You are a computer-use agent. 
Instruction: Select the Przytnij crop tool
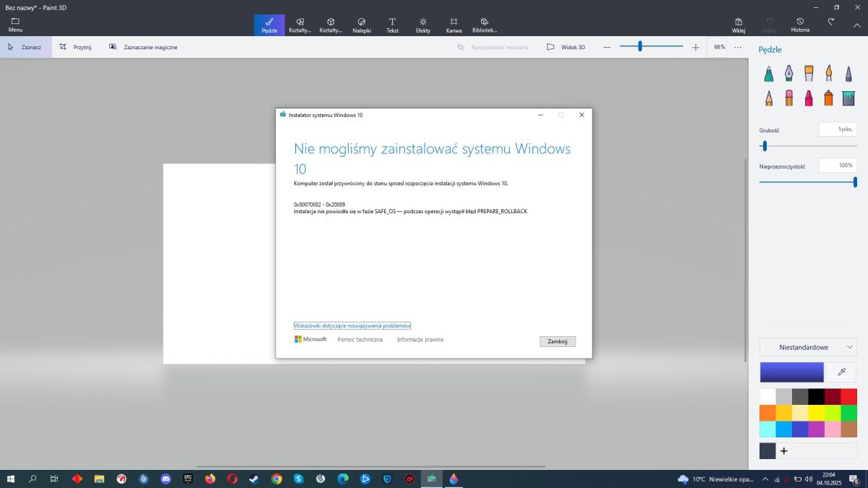coord(75,47)
